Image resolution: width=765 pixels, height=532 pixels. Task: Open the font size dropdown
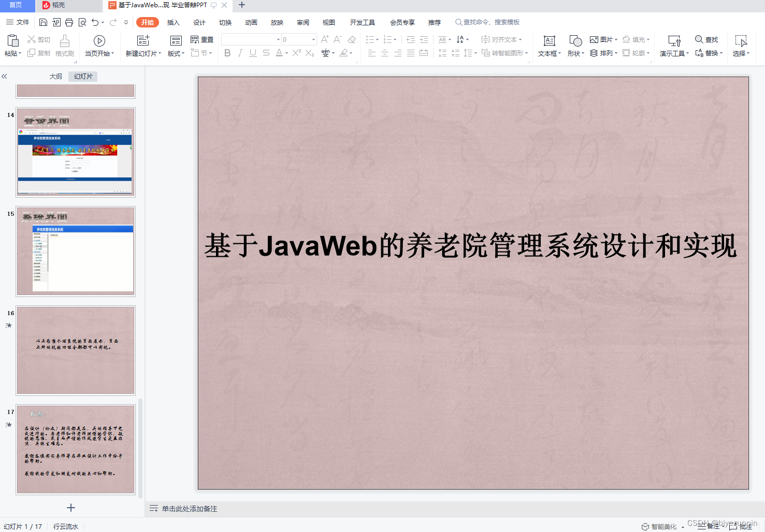pos(314,39)
